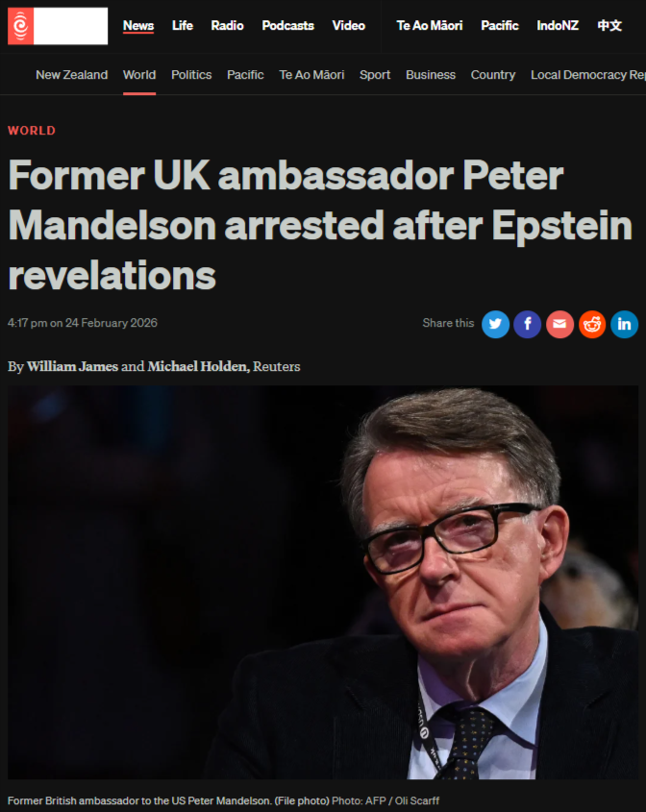Open IndoNZ from top navigation
The image size is (646, 812).
tap(558, 25)
